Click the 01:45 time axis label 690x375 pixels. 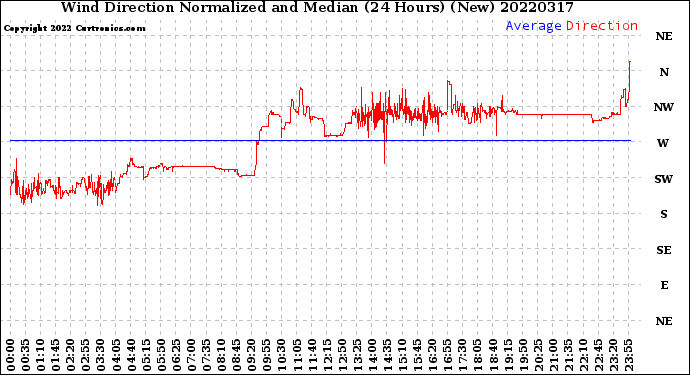coord(55,355)
